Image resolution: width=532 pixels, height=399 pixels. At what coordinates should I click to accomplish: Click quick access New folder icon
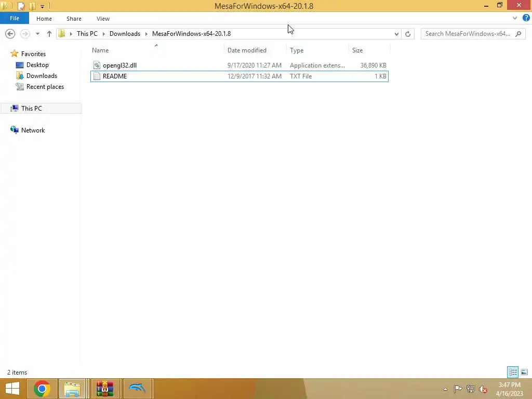pyautogui.click(x=33, y=6)
